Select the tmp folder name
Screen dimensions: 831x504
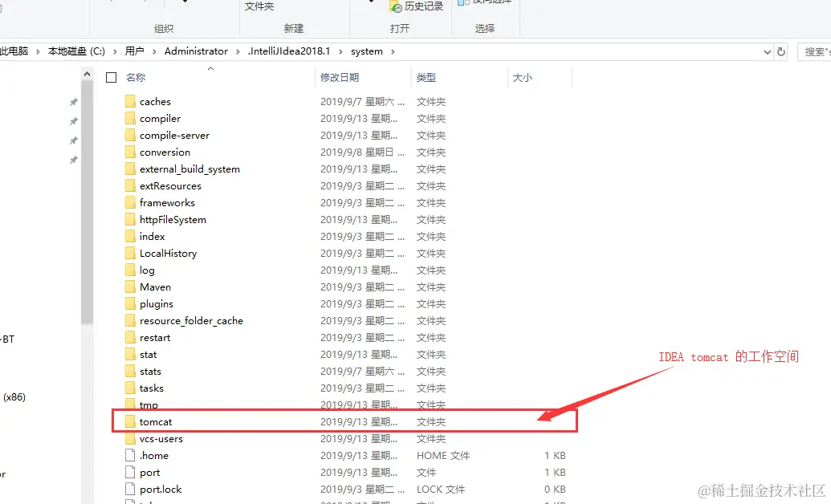pyautogui.click(x=149, y=405)
